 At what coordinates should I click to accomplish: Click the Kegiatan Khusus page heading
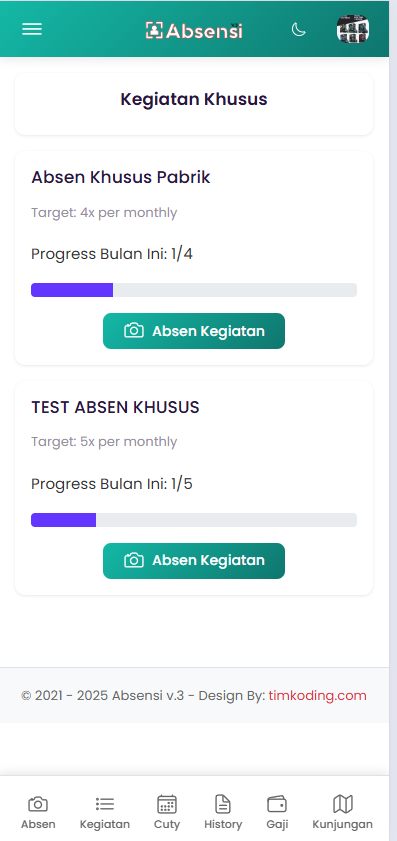pos(194,99)
